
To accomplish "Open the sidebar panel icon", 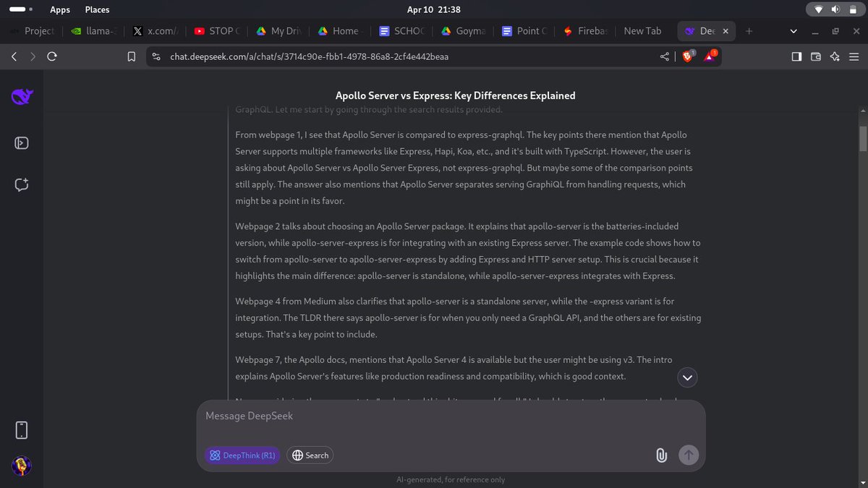I will tap(22, 142).
